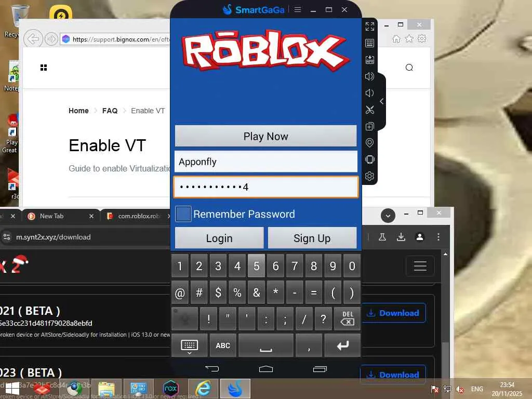
Task: Open Internet Explorer favorites star icon
Action: click(409, 38)
